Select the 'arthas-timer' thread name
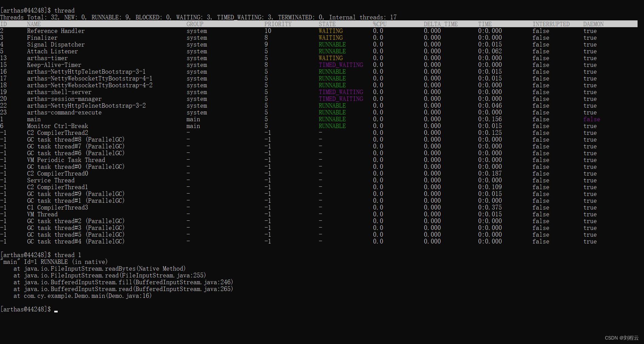This screenshot has height=344, width=644. coord(47,58)
